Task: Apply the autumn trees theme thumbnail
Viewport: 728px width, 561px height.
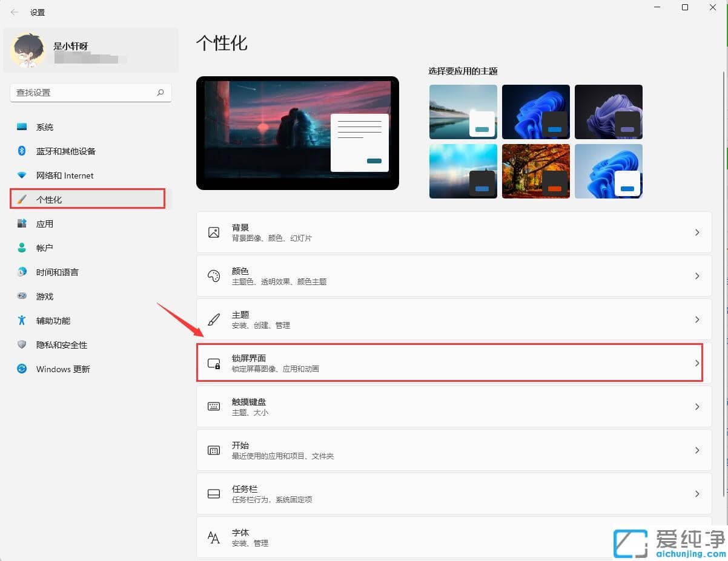Action: (535, 171)
